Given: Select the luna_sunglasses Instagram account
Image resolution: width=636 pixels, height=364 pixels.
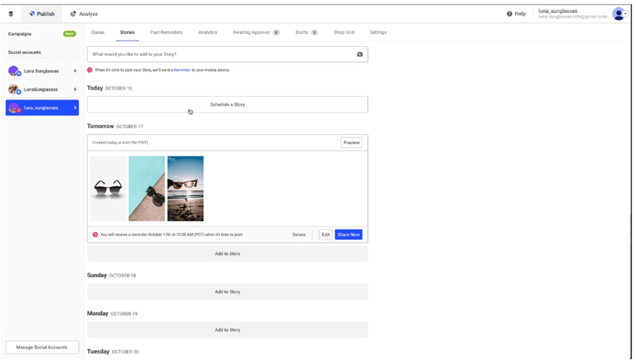Looking at the screenshot, I should click(x=42, y=107).
